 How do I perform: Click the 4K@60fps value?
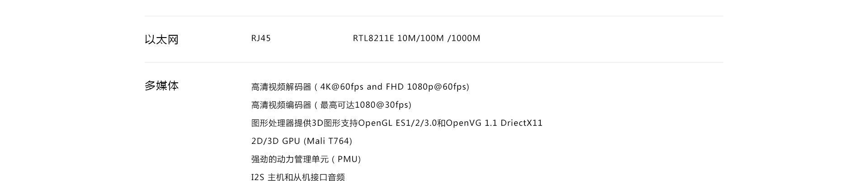tap(342, 87)
